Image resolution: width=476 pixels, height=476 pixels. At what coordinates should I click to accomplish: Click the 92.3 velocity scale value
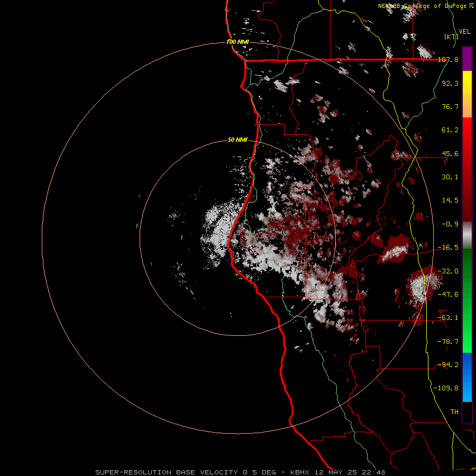450,83
